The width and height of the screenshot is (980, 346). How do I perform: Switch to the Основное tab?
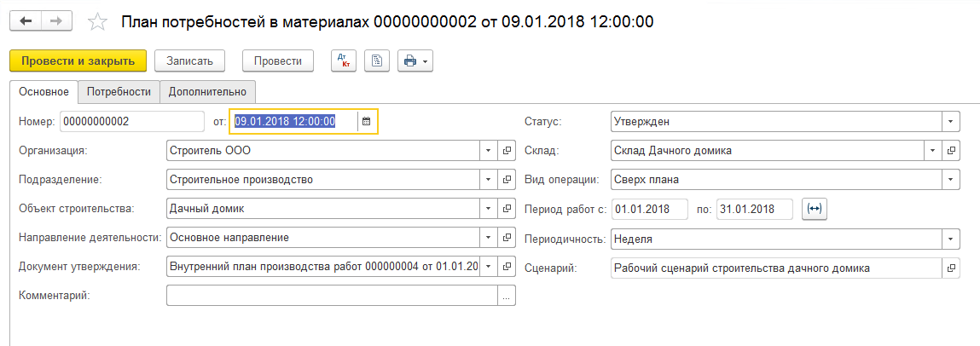[43, 92]
